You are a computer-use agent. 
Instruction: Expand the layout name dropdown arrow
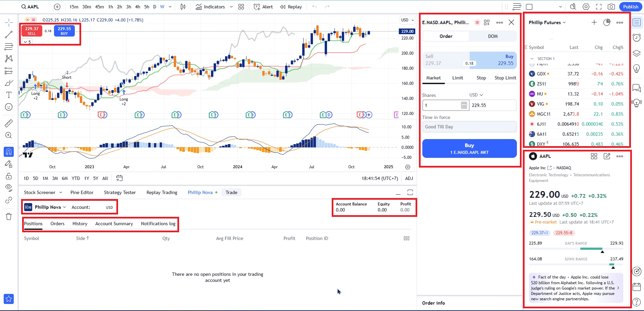[560, 7]
